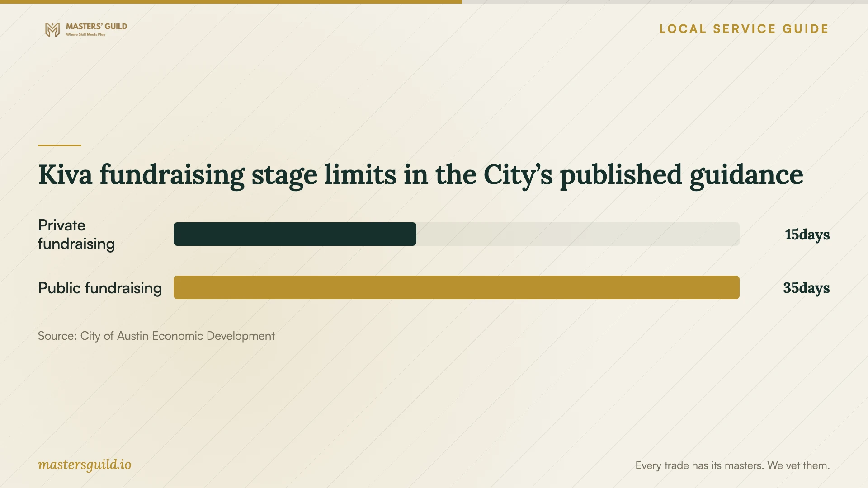Click the gold Public fundraising bar

tap(457, 287)
